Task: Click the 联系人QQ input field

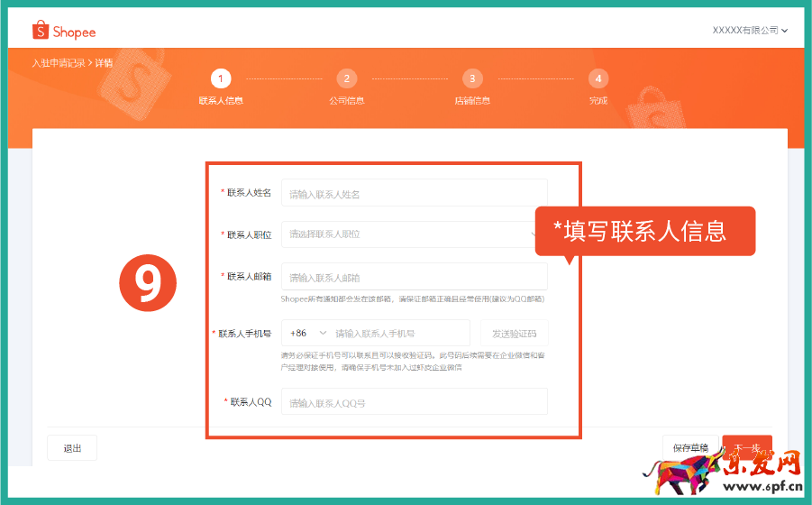Action: point(414,402)
